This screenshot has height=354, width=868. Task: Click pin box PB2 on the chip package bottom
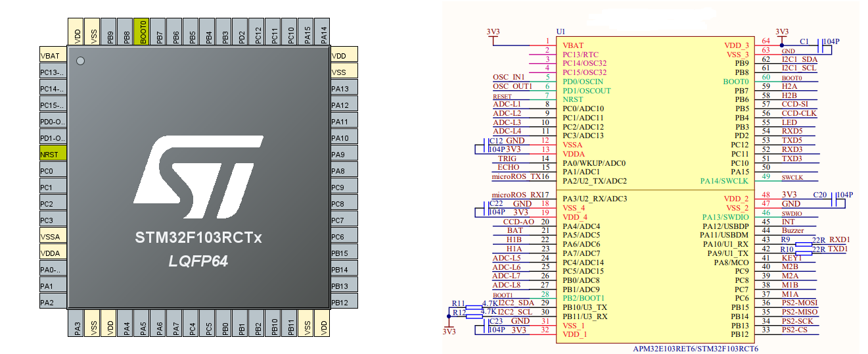click(x=258, y=324)
